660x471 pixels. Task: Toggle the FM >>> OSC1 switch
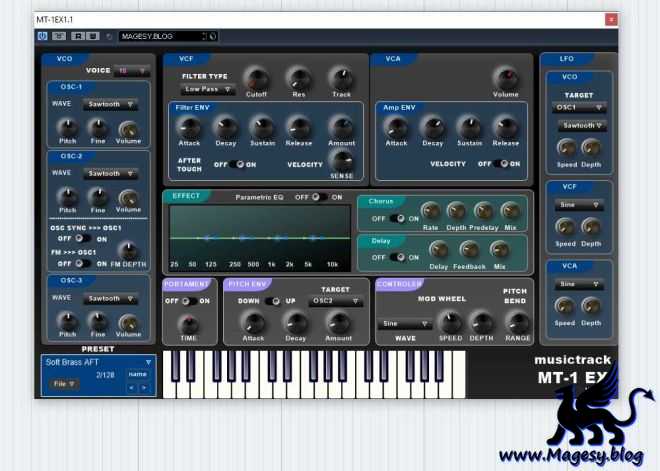(82, 264)
